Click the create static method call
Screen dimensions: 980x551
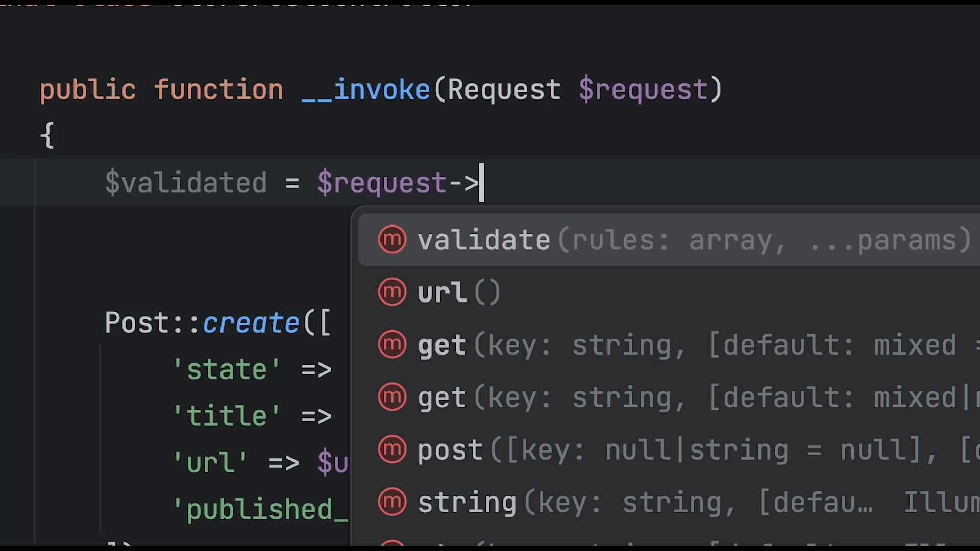[251, 323]
